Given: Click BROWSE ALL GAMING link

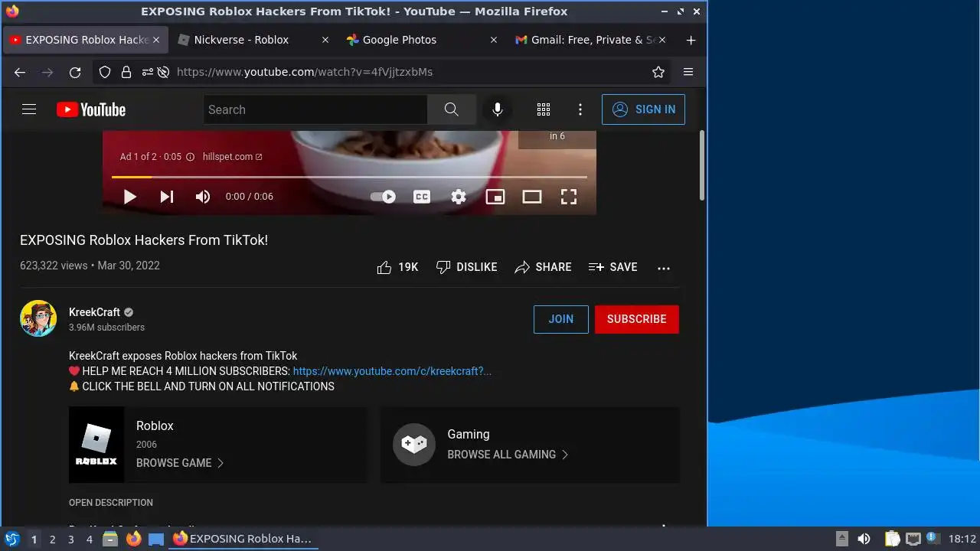Looking at the screenshot, I should (x=508, y=455).
